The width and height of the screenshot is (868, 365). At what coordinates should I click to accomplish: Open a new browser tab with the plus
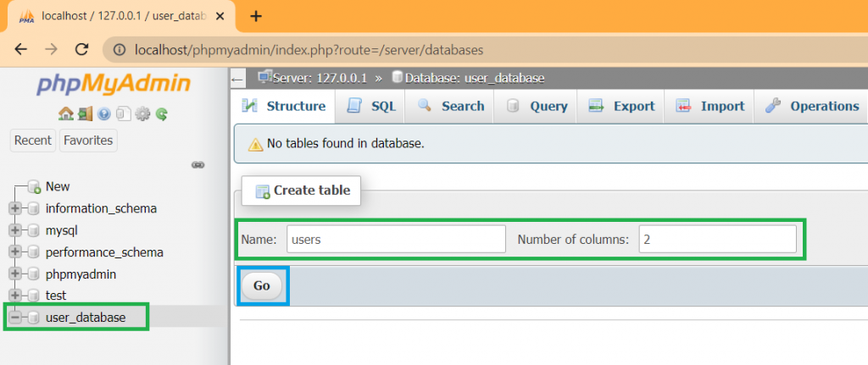pos(255,16)
